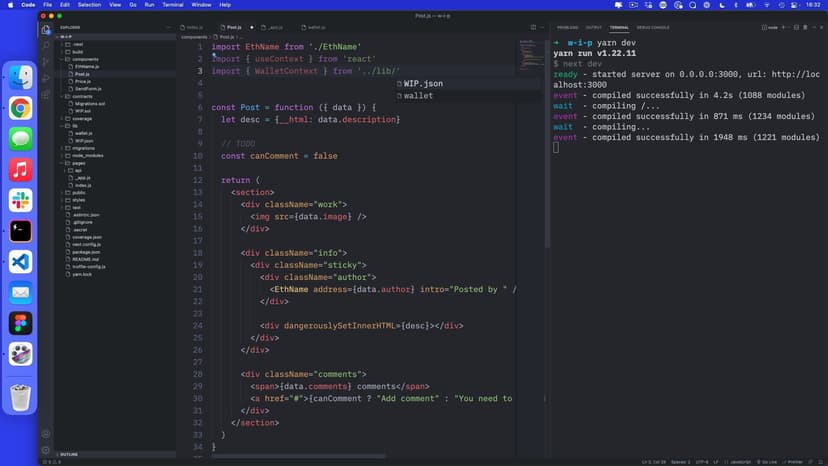828x466 pixels.
Task: Launch Google Chrome from the dock
Action: click(x=20, y=108)
